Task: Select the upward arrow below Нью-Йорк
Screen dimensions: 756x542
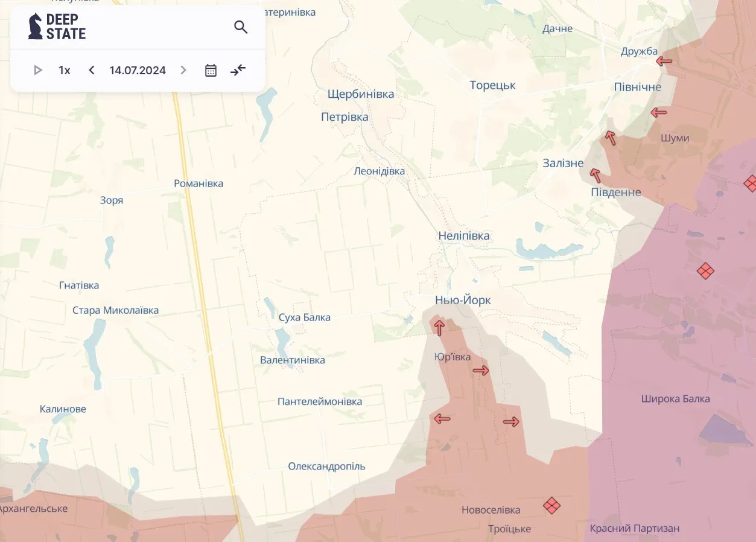Action: pyautogui.click(x=439, y=328)
